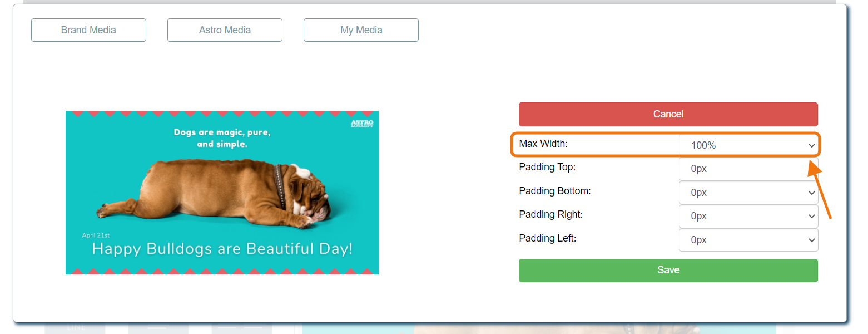Click the green Save button
The image size is (868, 334).
(x=668, y=270)
